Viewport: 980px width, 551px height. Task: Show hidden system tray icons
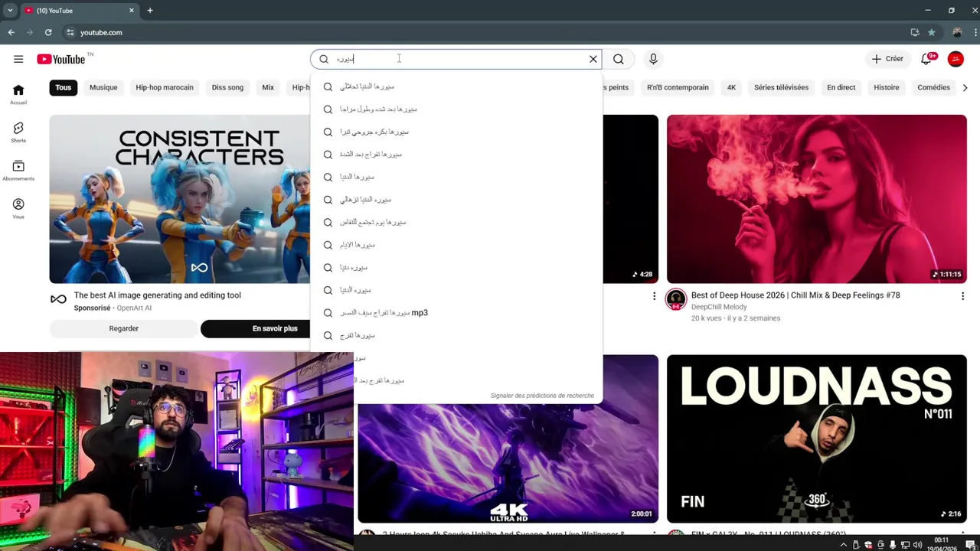coord(844,545)
